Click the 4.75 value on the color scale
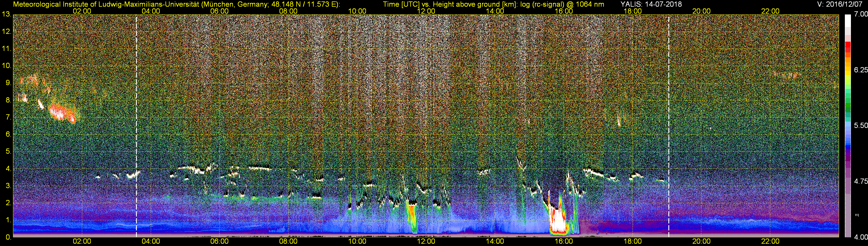Image resolution: width=868 pixels, height=246 pixels. coord(860,181)
